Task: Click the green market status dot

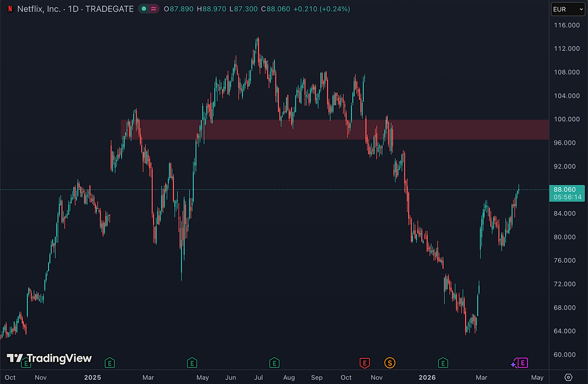Action: point(143,8)
